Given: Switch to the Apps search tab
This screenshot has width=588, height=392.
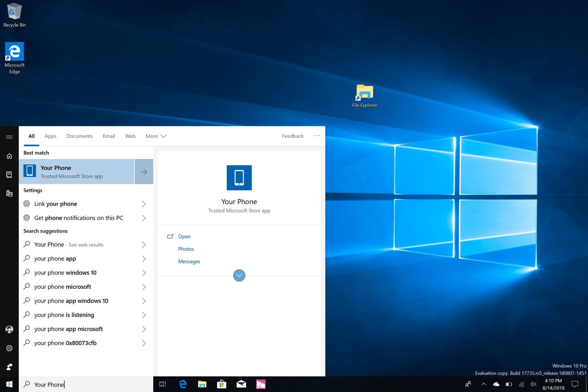Looking at the screenshot, I should click(x=50, y=136).
